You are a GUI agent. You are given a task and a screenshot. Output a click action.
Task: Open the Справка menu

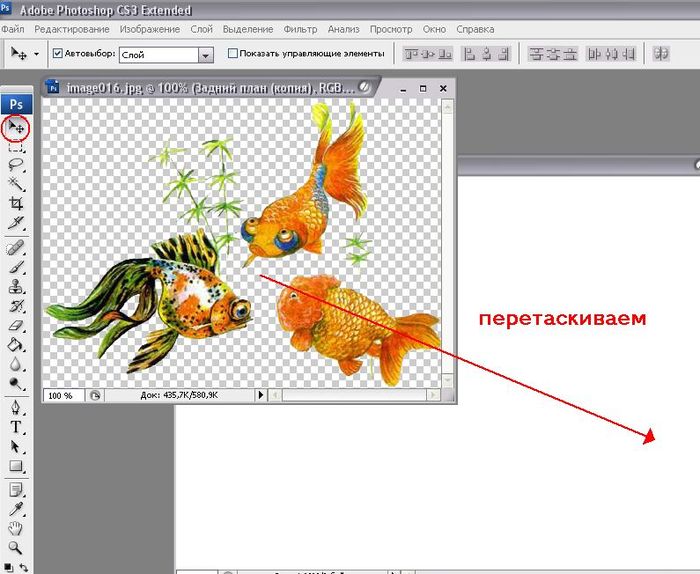coord(475,29)
